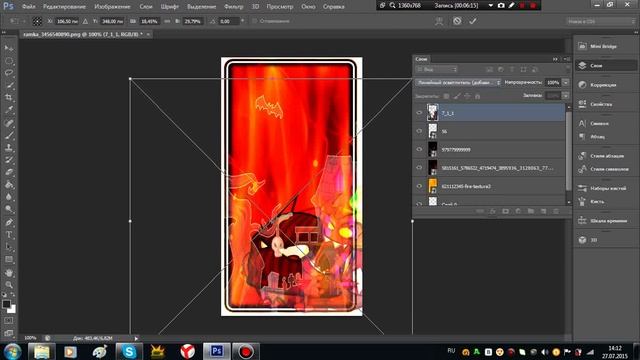The width and height of the screenshot is (640, 360).
Task: Select the Magic Wand tool
Action: (x=9, y=85)
